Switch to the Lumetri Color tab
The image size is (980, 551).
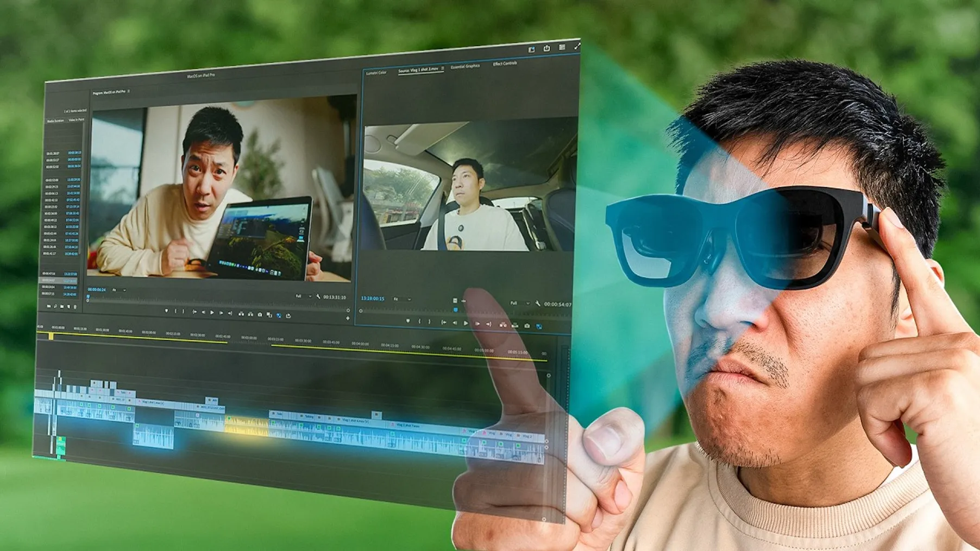pyautogui.click(x=377, y=72)
